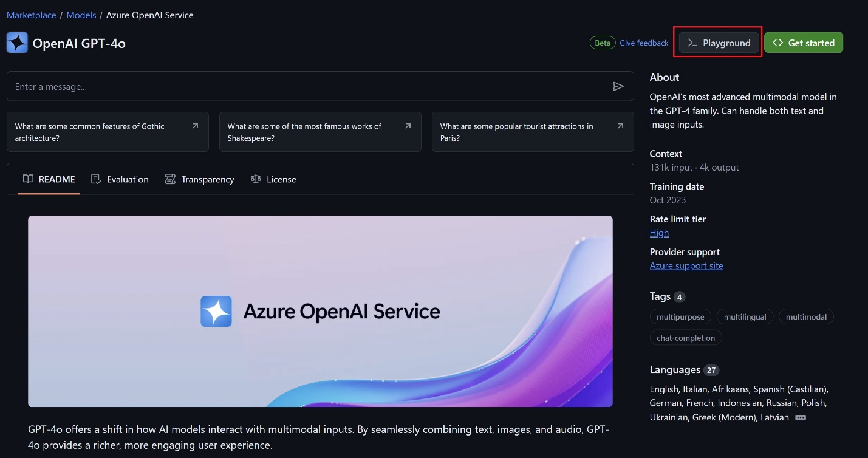868x458 pixels.
Task: Click the multimodal tag
Action: (806, 316)
